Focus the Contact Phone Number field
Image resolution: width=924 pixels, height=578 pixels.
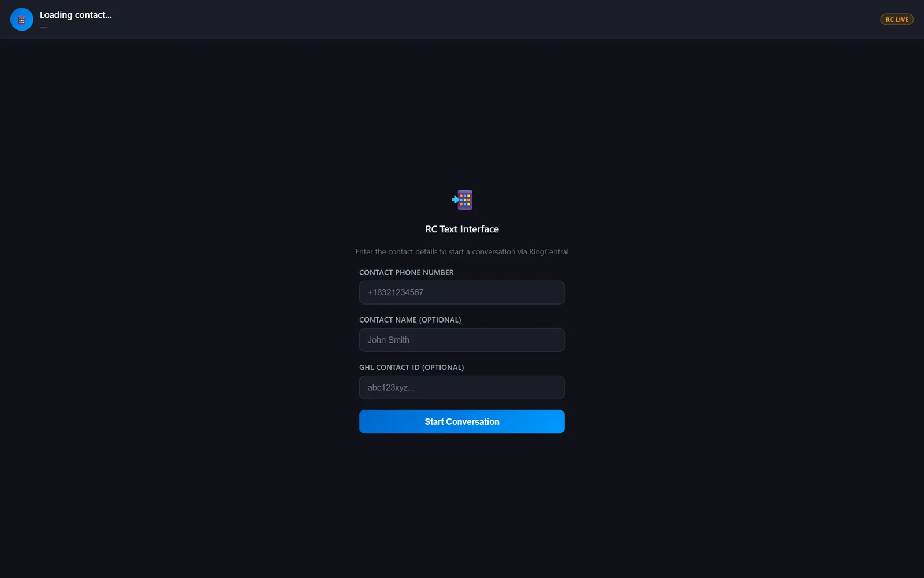[462, 292]
